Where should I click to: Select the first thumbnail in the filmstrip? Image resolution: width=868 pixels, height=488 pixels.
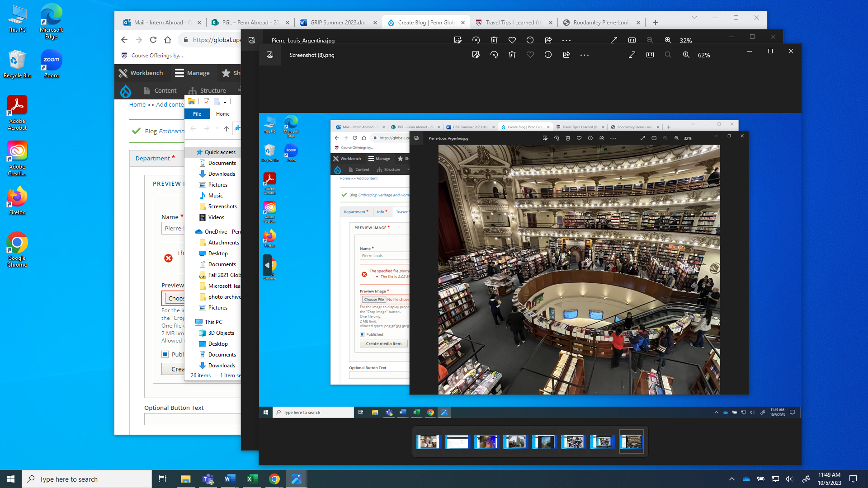(428, 441)
